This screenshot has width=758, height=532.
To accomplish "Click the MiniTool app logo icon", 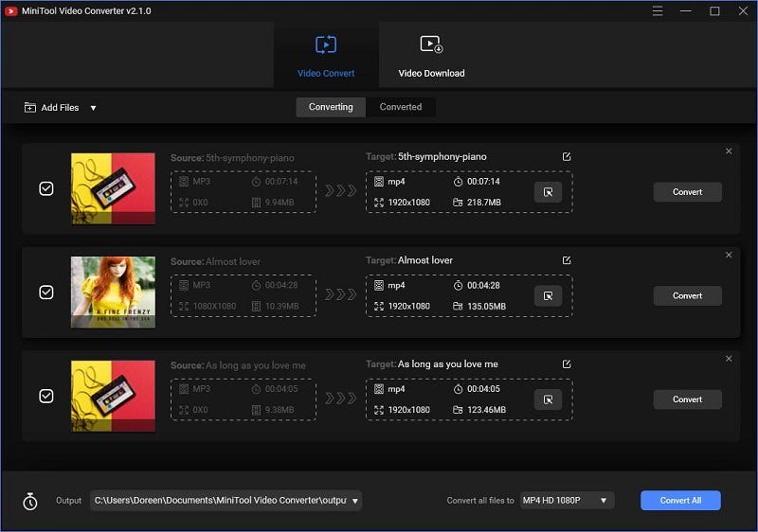I will click(10, 11).
